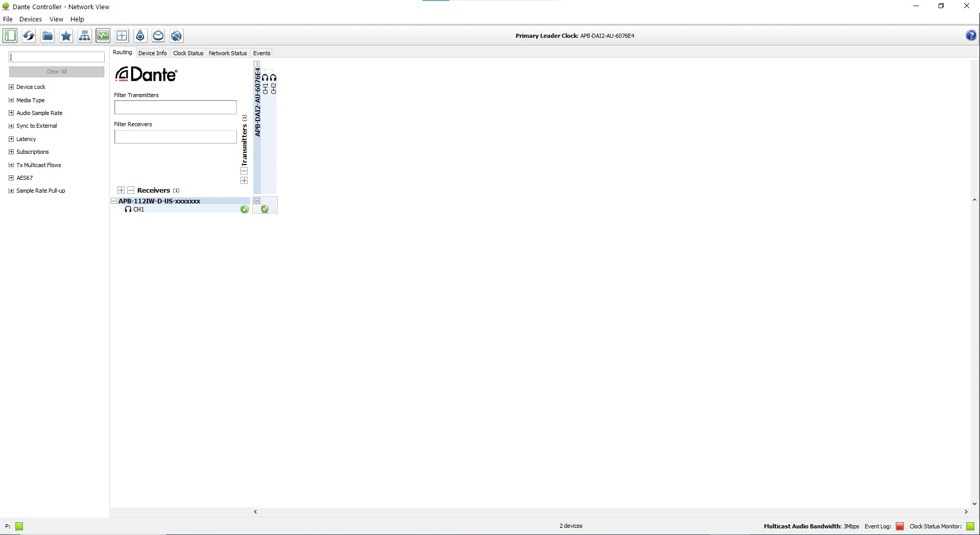Switch to the Device Info tab

click(x=152, y=53)
